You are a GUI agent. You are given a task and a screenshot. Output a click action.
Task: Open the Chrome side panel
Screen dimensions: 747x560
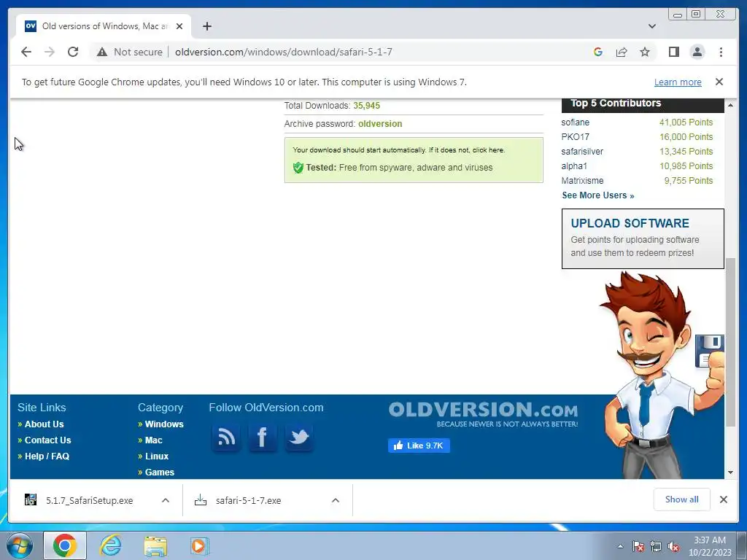coord(673,52)
